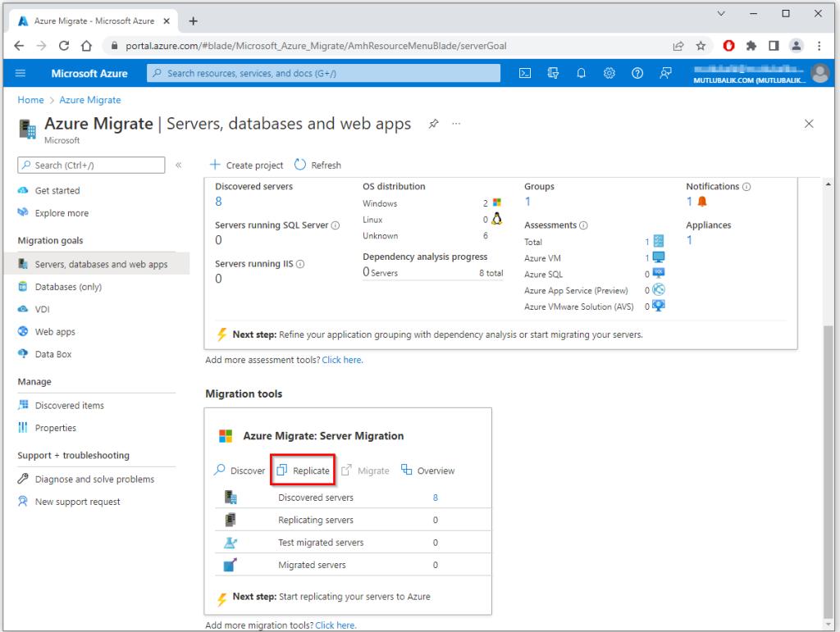The width and height of the screenshot is (840, 632).
Task: Reload the page in the browser
Action: point(64,46)
